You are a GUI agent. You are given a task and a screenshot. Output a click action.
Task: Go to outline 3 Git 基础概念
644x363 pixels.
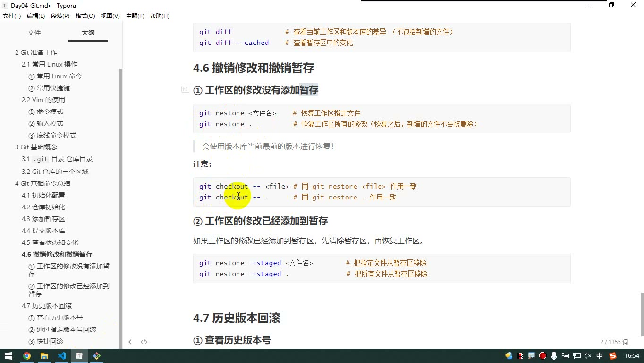coord(36,147)
